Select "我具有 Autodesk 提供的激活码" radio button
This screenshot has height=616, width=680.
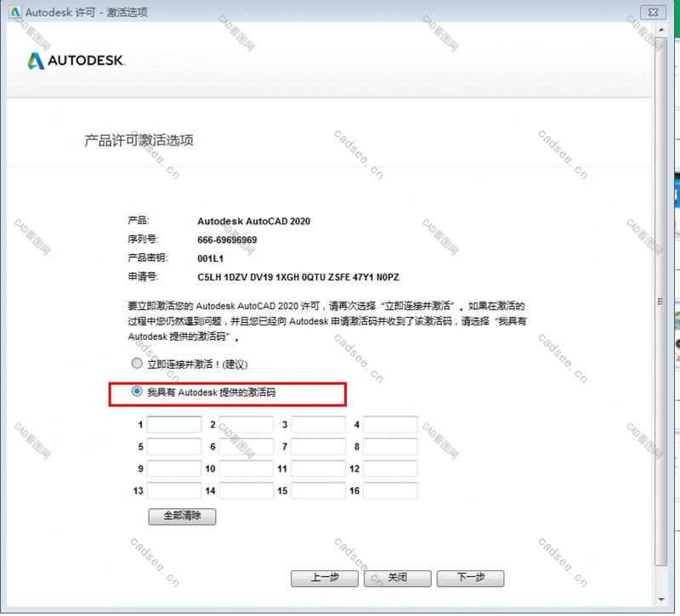[x=137, y=392]
